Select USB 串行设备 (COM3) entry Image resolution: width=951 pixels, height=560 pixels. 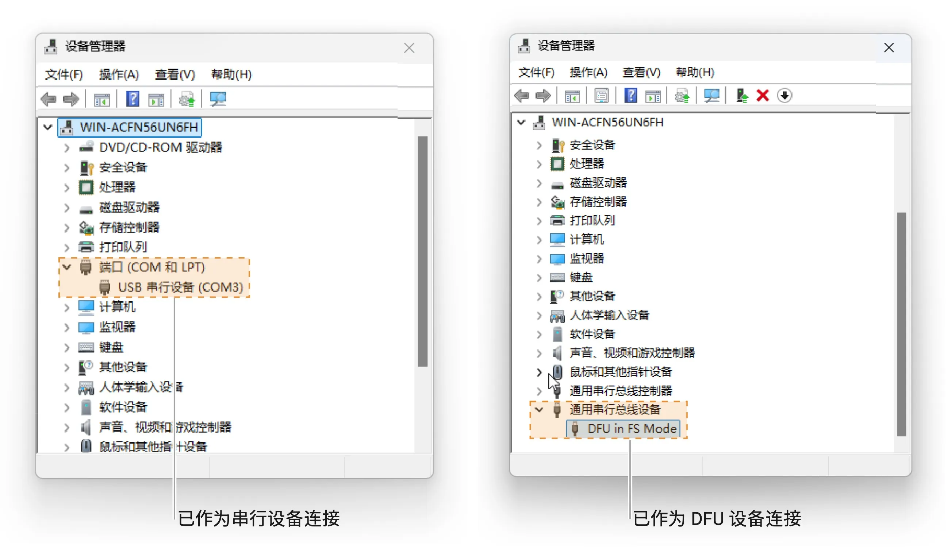(x=180, y=287)
